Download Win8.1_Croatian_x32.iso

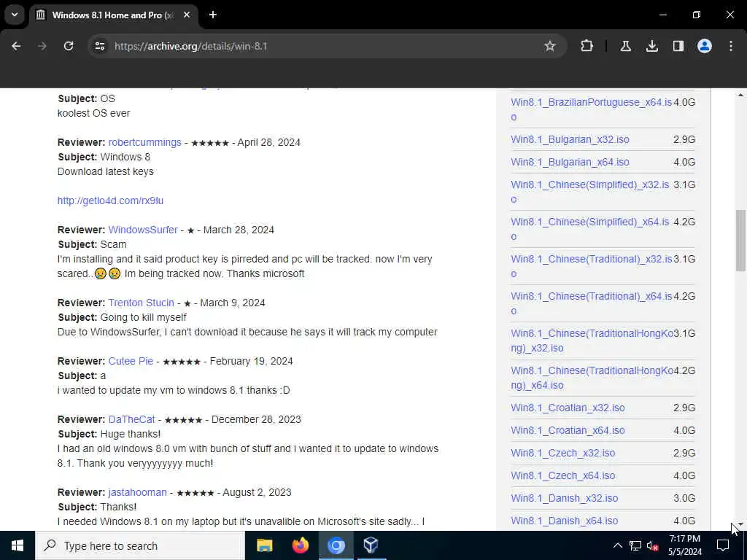[x=568, y=408]
